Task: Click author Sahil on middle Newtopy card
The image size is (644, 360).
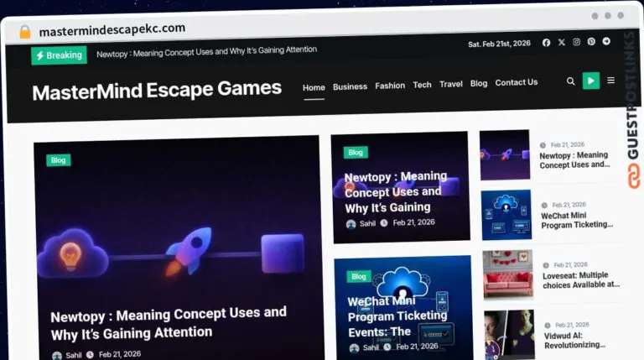Action: pyautogui.click(x=367, y=223)
